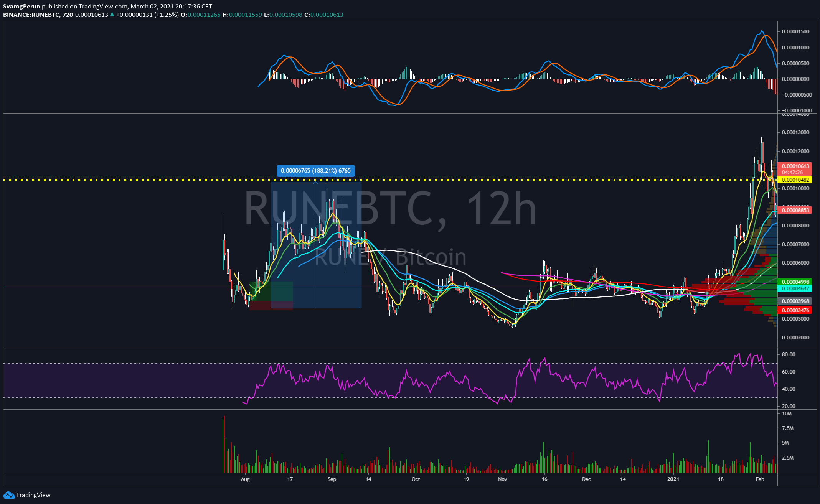Click the Dec time axis label
The height and width of the screenshot is (504, 820).
(x=586, y=479)
